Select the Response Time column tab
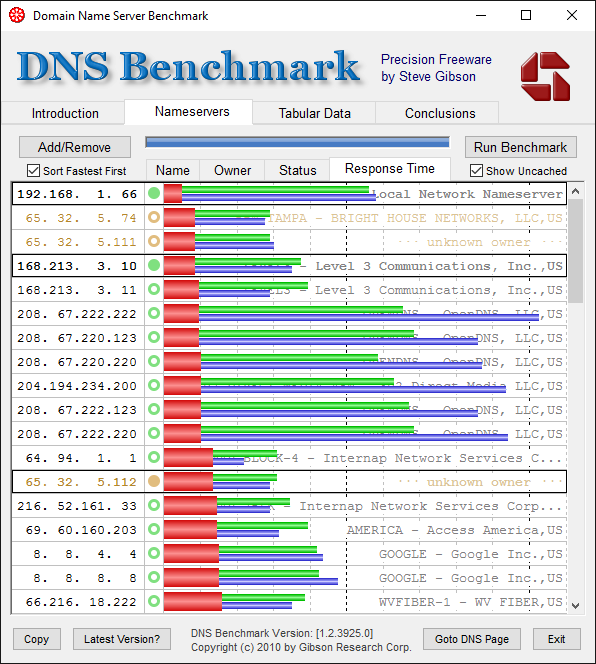The width and height of the screenshot is (596, 664). [390, 169]
